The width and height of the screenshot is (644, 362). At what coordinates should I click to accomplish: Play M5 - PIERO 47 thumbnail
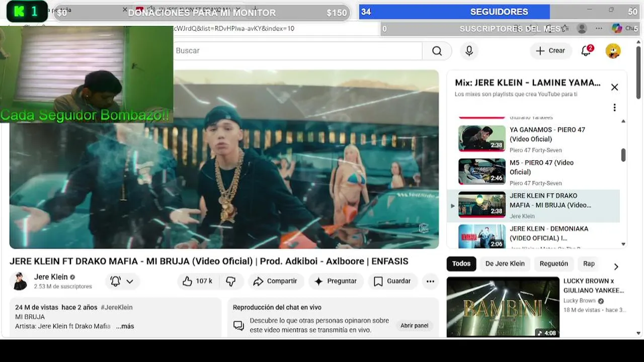[481, 171]
